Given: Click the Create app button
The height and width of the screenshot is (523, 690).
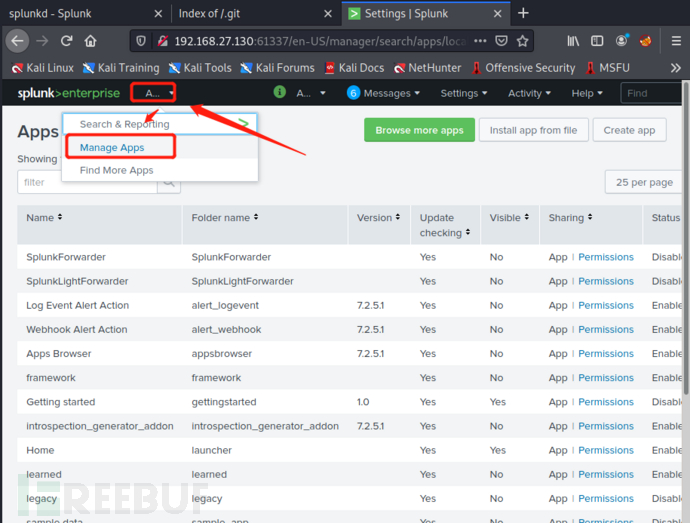Looking at the screenshot, I should click(x=629, y=130).
